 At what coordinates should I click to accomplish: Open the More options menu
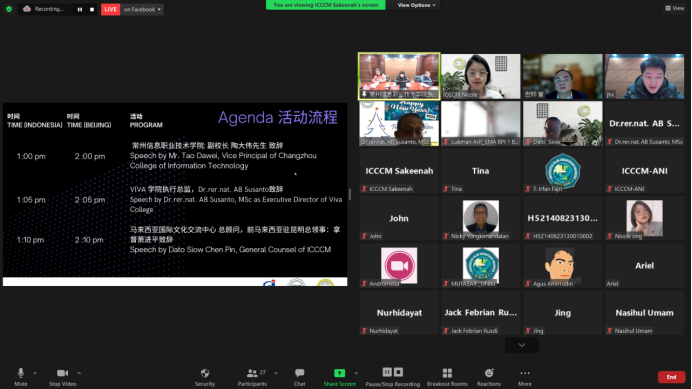click(525, 377)
